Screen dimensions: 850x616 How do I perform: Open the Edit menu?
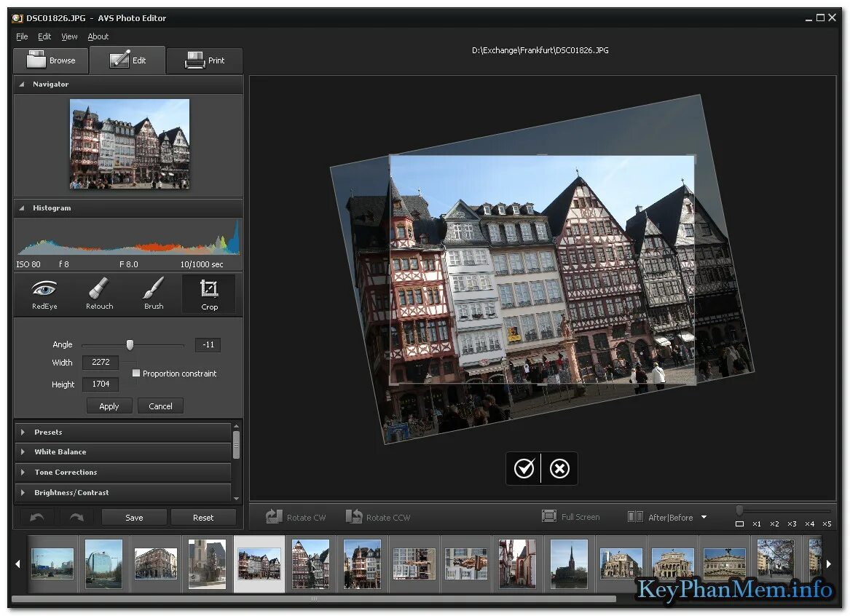pyautogui.click(x=44, y=36)
